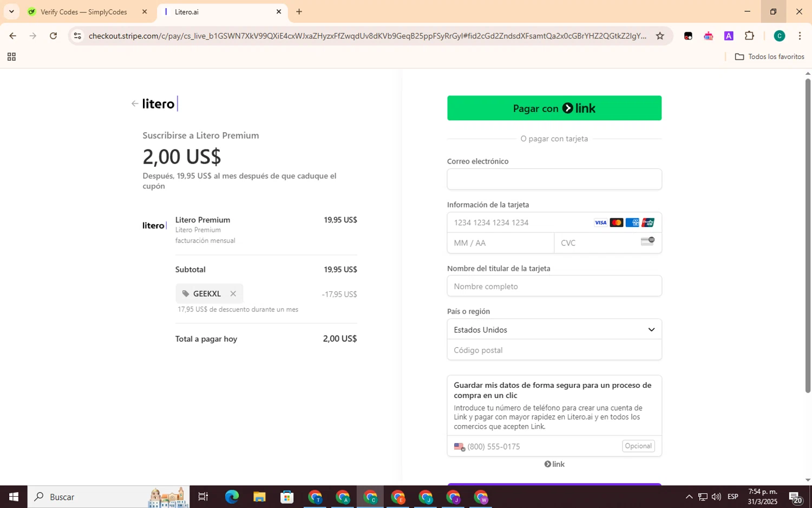Screen dimensions: 812x508
Task: Click the Visa card brand icon
Action: click(600, 223)
